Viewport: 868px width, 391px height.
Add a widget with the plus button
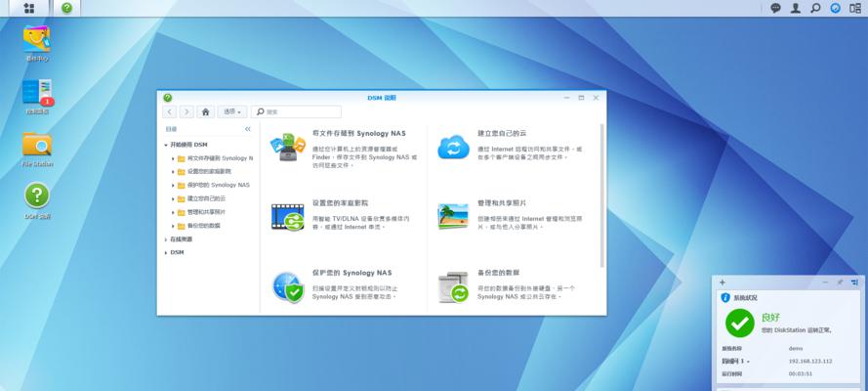tap(723, 282)
